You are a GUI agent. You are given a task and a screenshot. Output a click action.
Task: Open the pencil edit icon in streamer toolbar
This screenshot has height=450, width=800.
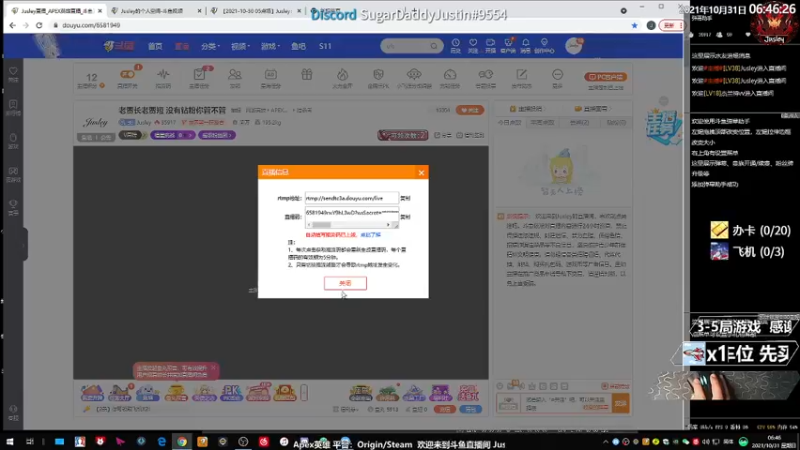[x=521, y=74]
